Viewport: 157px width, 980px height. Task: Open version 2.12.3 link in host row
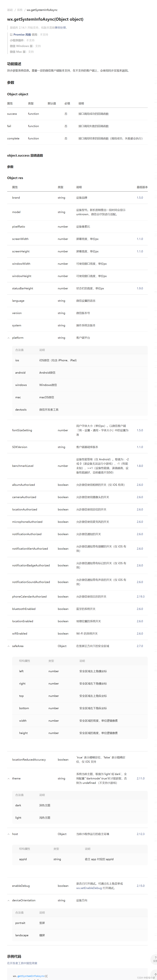(141, 834)
